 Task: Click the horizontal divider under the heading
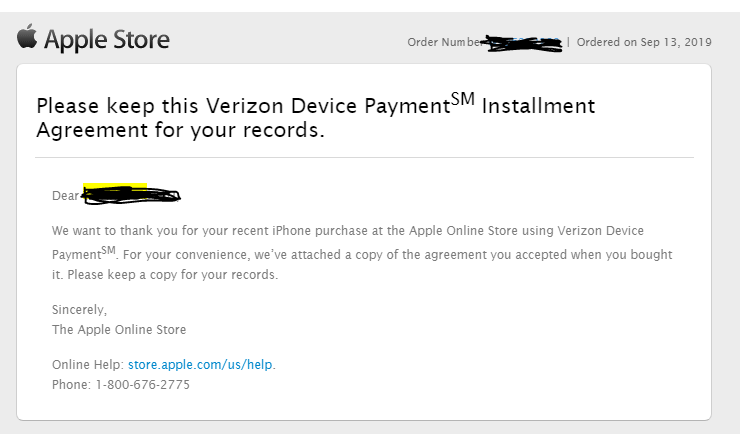pos(364,158)
